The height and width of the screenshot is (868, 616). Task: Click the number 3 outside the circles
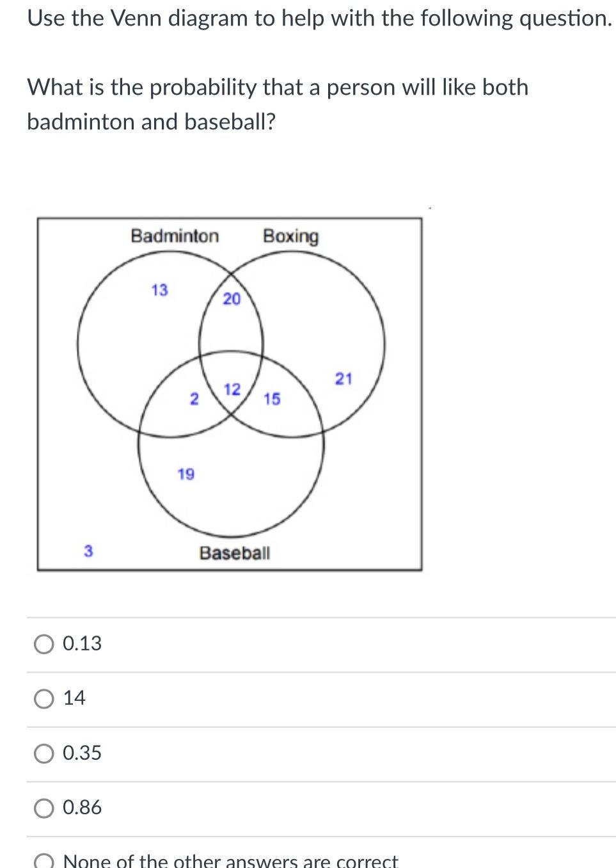pos(88,550)
